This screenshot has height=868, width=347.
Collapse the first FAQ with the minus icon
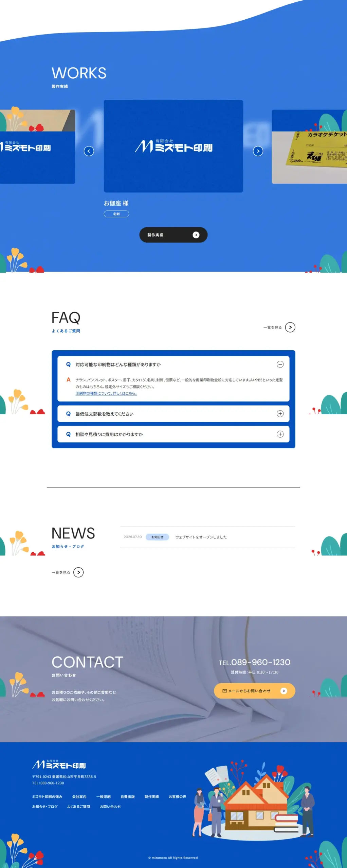pos(280,364)
